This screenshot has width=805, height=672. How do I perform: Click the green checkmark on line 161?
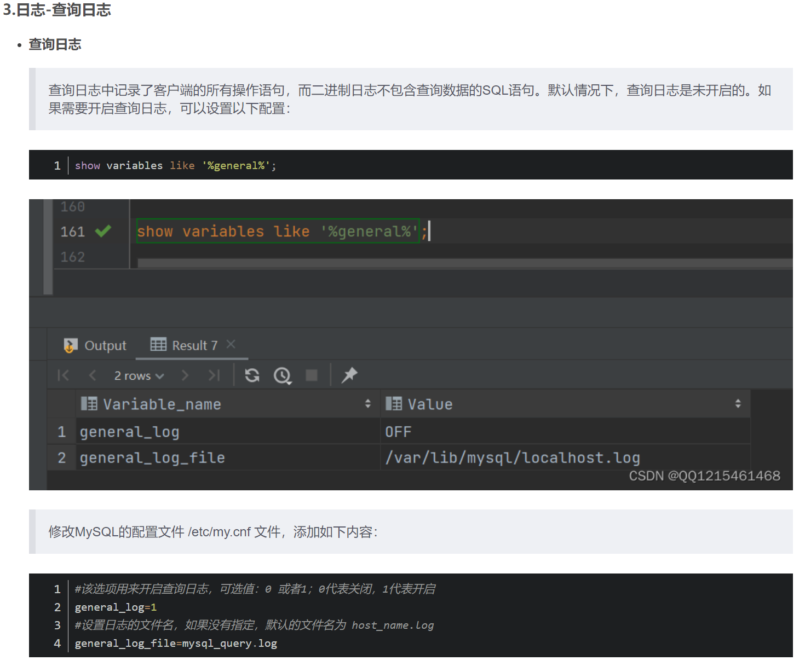[103, 231]
